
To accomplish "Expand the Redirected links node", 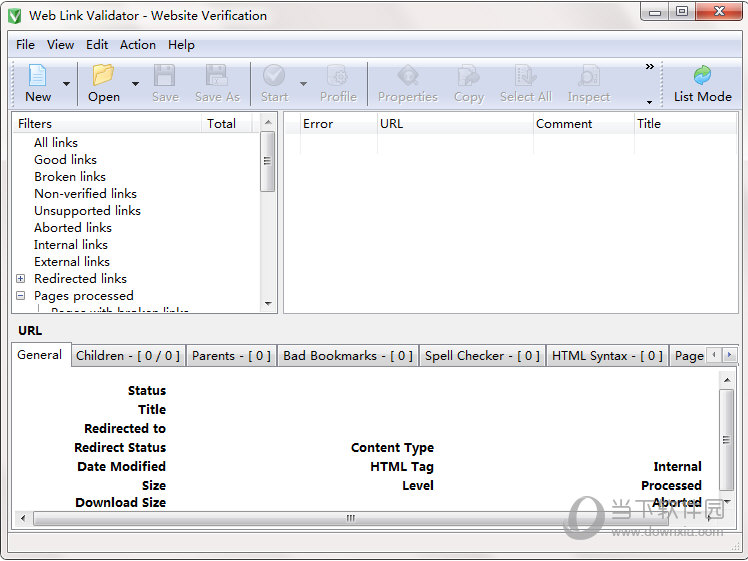I will click(21, 278).
